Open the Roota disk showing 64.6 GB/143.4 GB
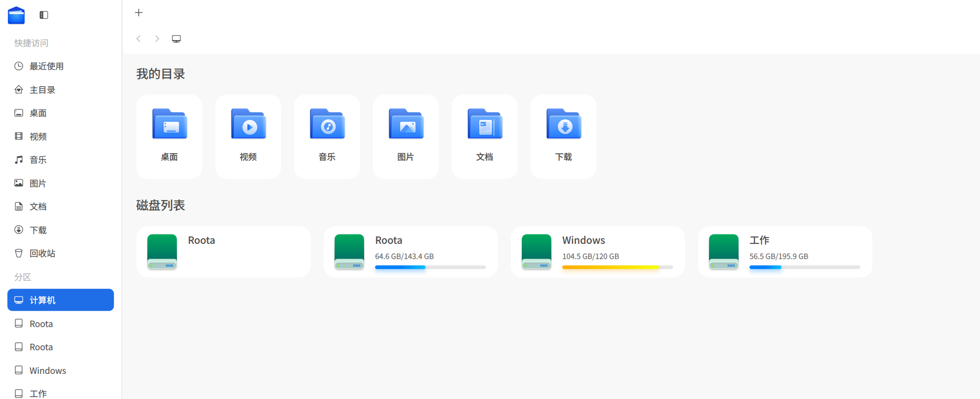 pyautogui.click(x=411, y=252)
